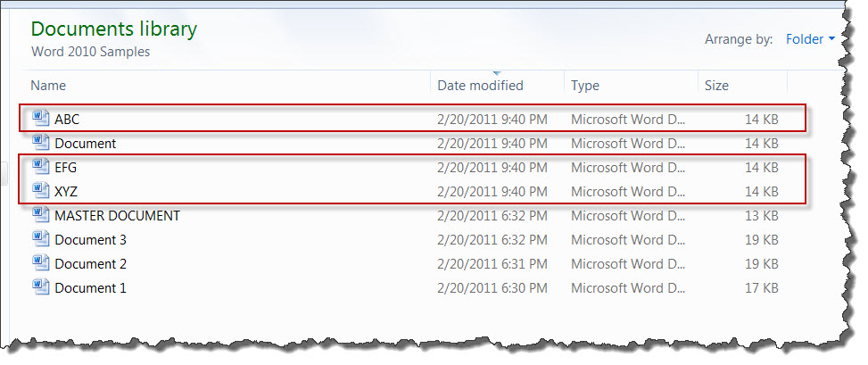The image size is (868, 365).
Task: Open the Arrange by Folder dropdown
Action: point(810,39)
